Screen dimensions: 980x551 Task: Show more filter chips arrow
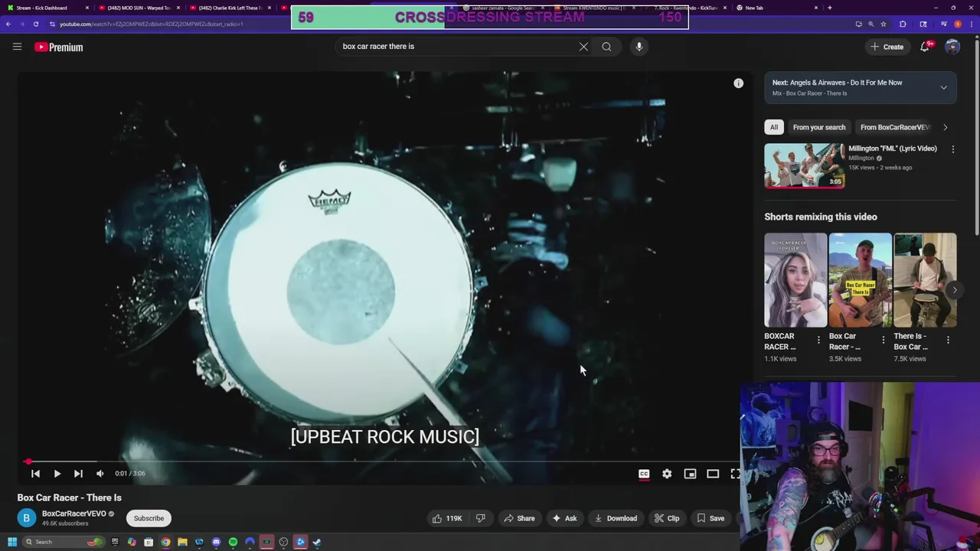[x=946, y=127]
